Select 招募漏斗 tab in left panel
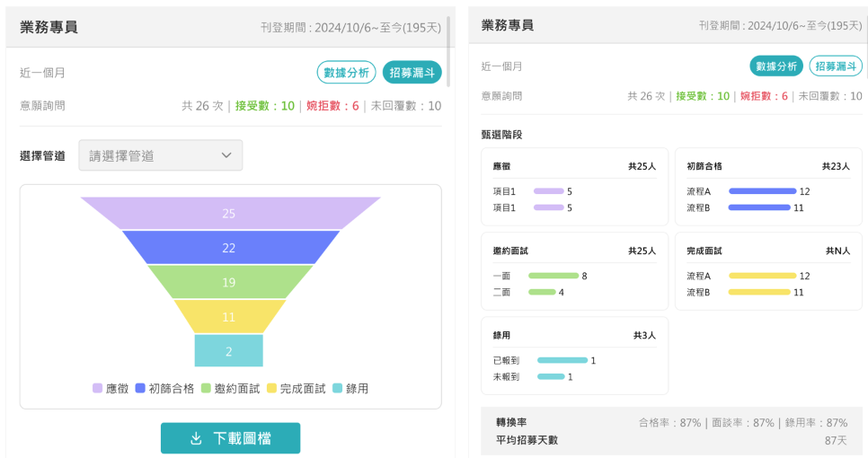868x458 pixels. pos(412,73)
